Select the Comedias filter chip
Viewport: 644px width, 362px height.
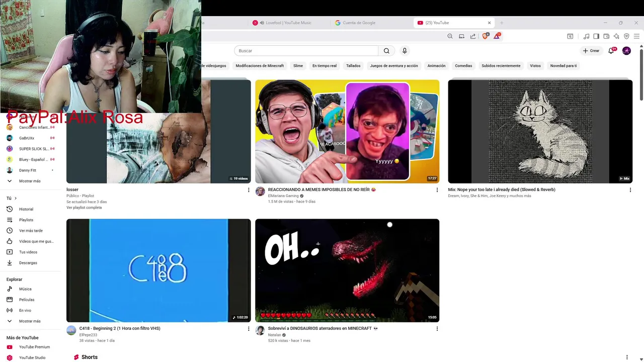click(463, 66)
